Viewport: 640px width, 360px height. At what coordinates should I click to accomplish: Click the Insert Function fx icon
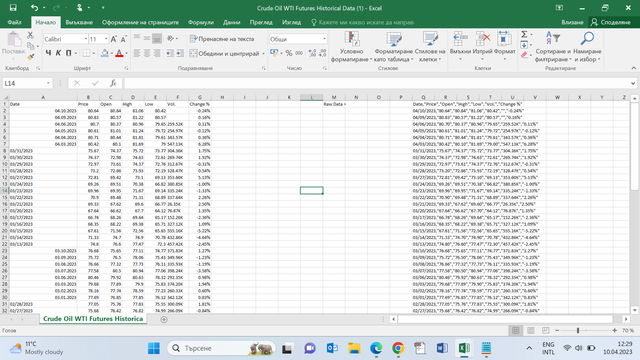tap(113, 83)
